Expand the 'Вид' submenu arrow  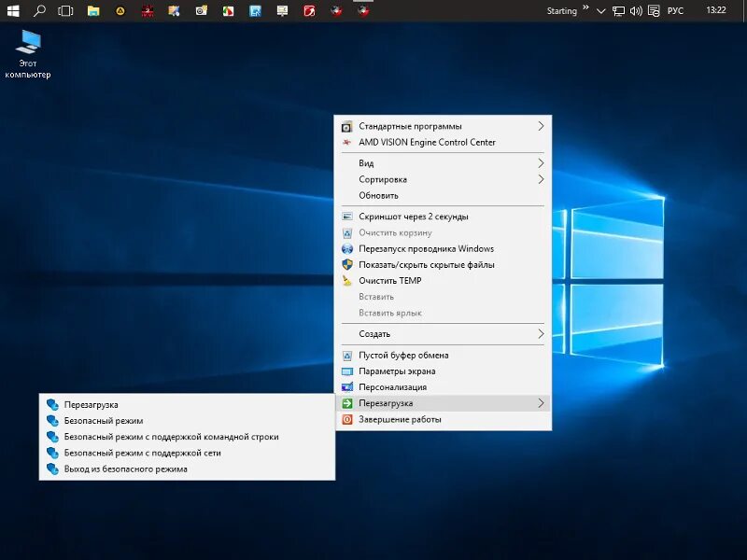(541, 162)
